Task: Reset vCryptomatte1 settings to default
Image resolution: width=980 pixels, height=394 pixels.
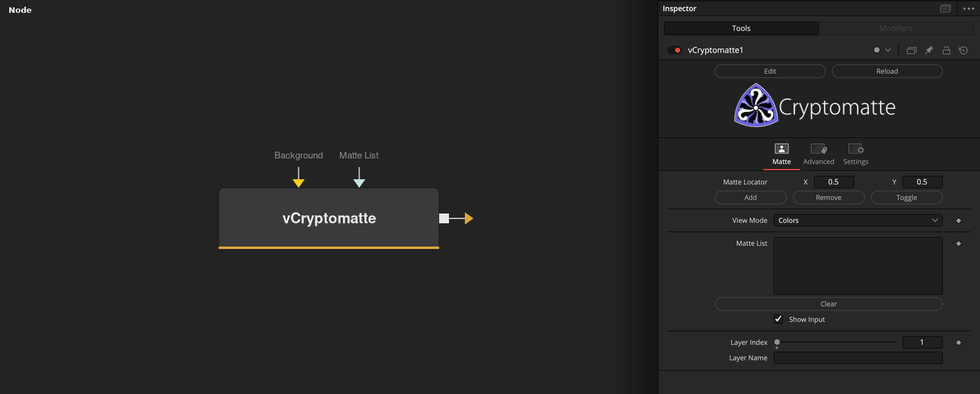Action: point(963,50)
